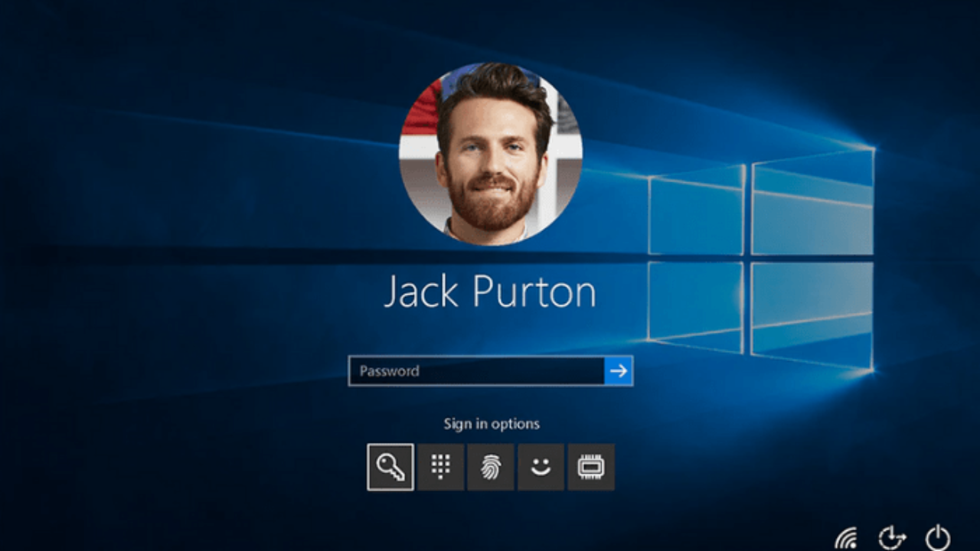Click the Windows logo on the wallpaper
This screenshot has width=980, height=551.
761,260
